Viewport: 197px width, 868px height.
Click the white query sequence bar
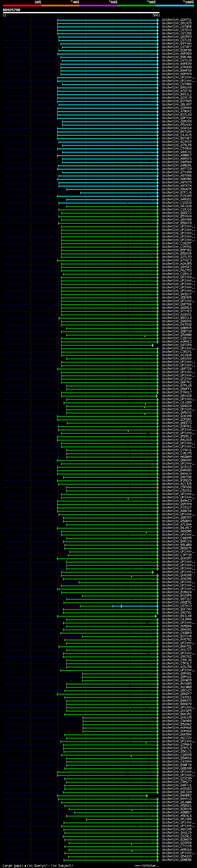pos(81,12)
